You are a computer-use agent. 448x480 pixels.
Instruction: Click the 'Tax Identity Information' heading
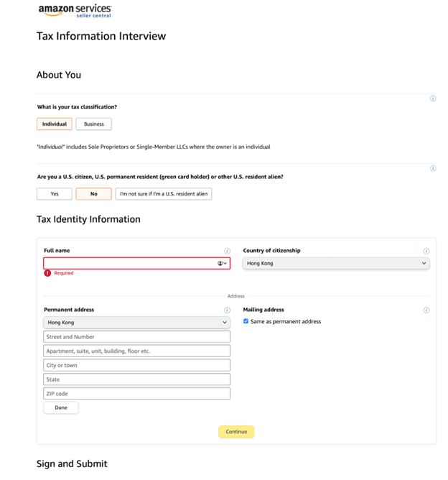[88, 219]
